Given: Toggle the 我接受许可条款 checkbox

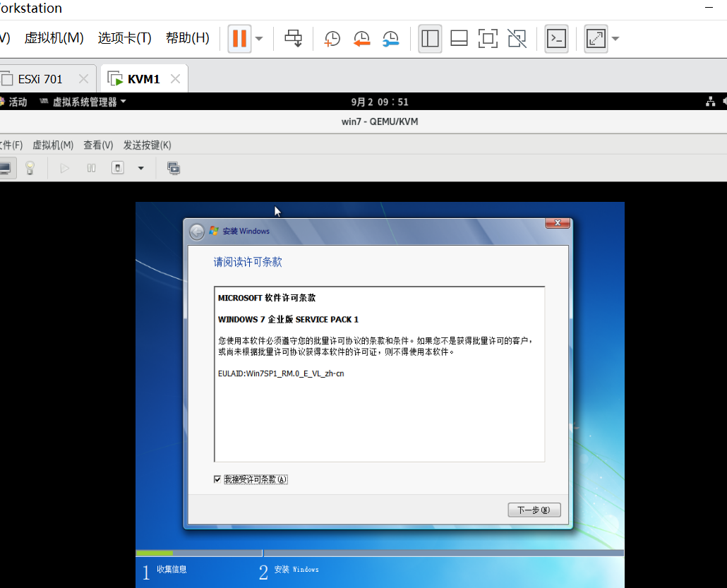Looking at the screenshot, I should point(217,479).
